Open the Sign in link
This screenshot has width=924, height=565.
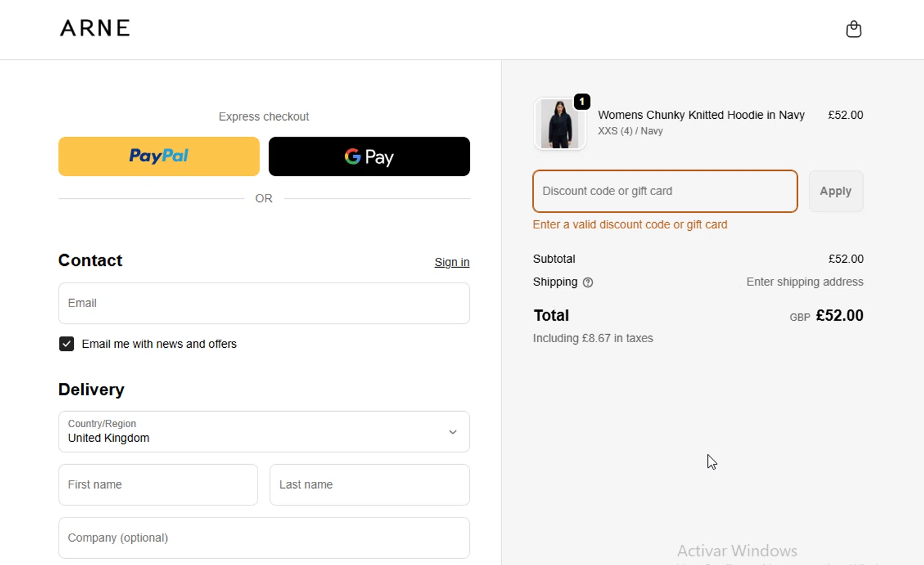pos(452,262)
